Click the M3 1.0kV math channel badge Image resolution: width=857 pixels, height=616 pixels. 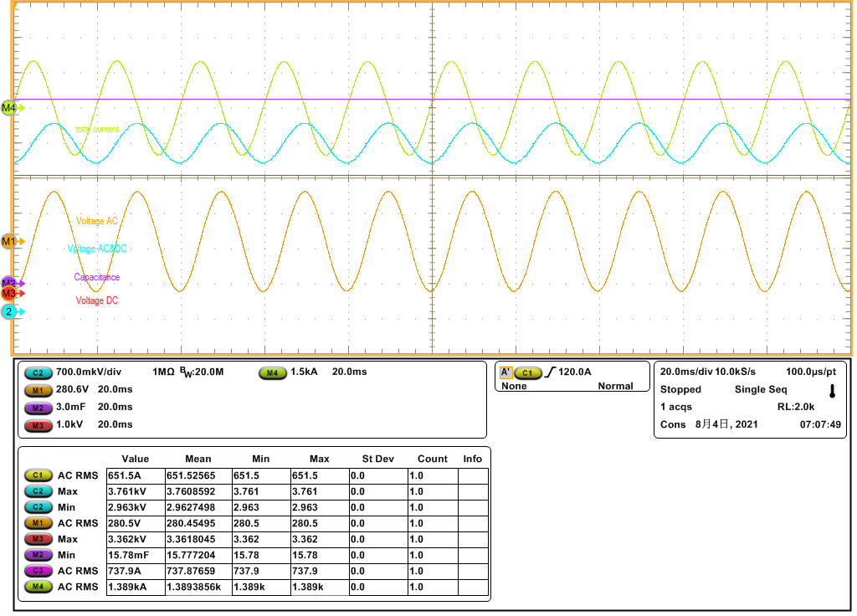(x=37, y=425)
